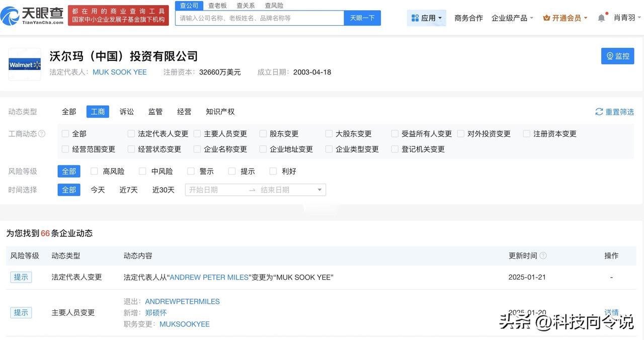Screen dimensions: 644x340
Task: Filter dynamics by 今天
Action: tap(98, 190)
